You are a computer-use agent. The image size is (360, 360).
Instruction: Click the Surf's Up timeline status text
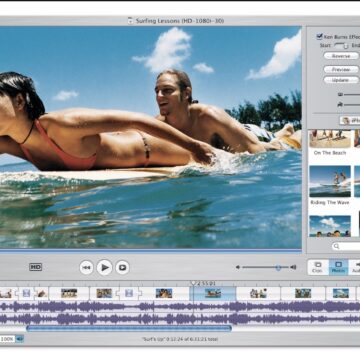tap(180, 339)
